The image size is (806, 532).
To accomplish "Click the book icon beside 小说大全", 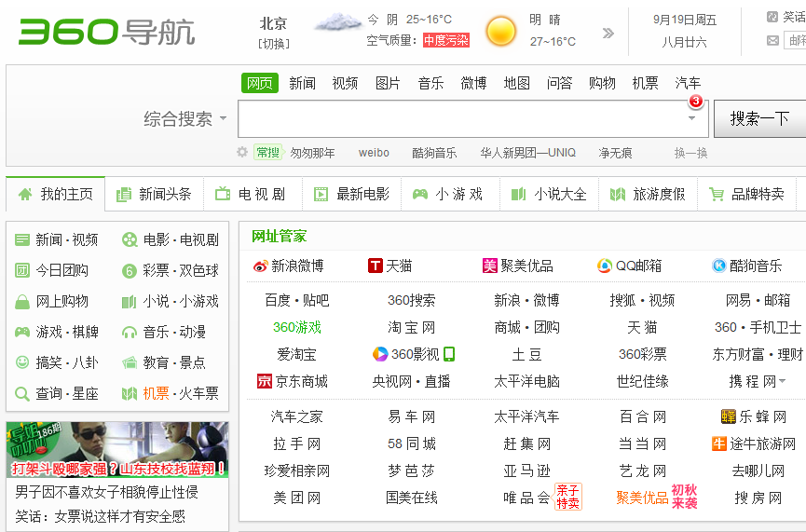I will coord(519,195).
